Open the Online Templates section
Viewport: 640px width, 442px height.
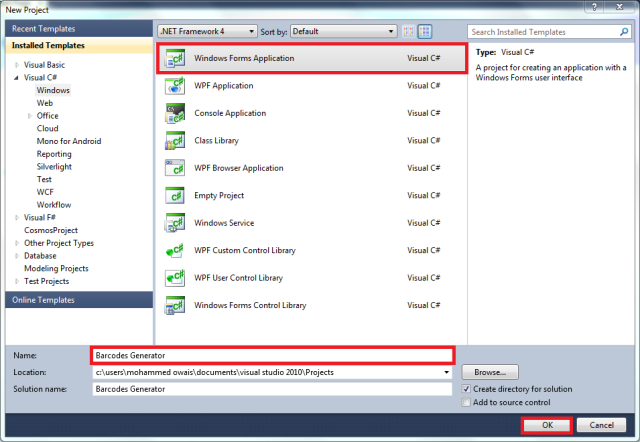tap(79, 300)
